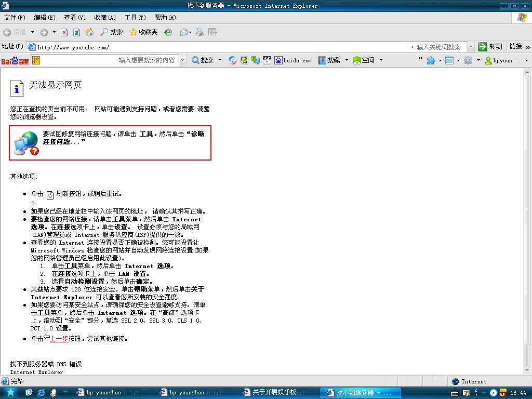This screenshot has height=399, width=532.
Task: Open the Favorites star (收藏夹)
Action: pos(143,32)
